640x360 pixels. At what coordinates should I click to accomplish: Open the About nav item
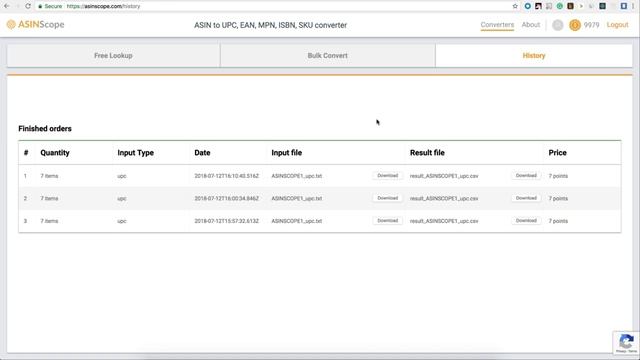[x=531, y=25]
